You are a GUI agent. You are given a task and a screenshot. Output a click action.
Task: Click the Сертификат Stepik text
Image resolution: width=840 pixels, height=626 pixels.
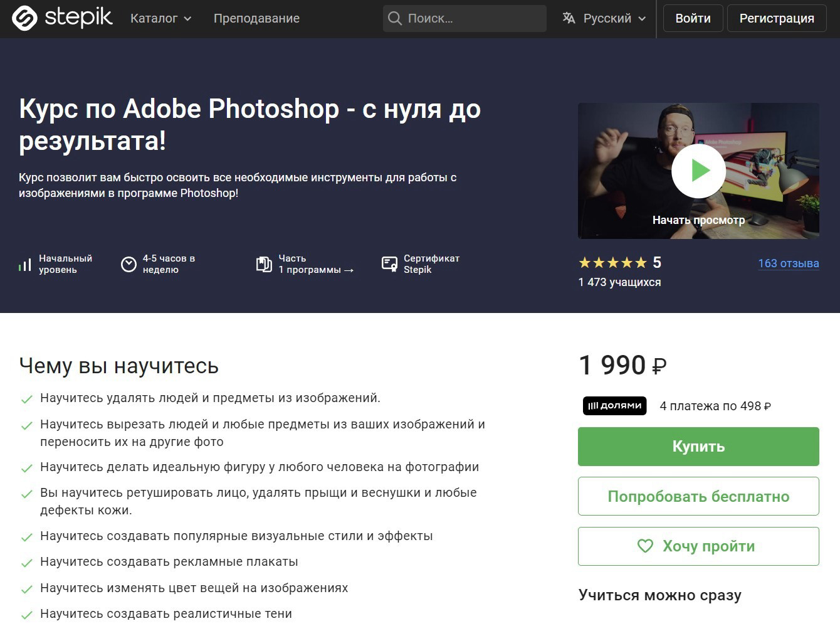[431, 264]
